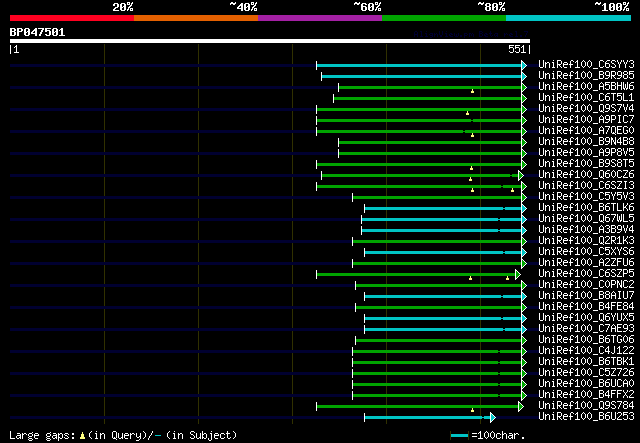Select UniRef100_Q2R1K3 label text
The width and height of the screenshot is (640, 443).
pyautogui.click(x=586, y=241)
